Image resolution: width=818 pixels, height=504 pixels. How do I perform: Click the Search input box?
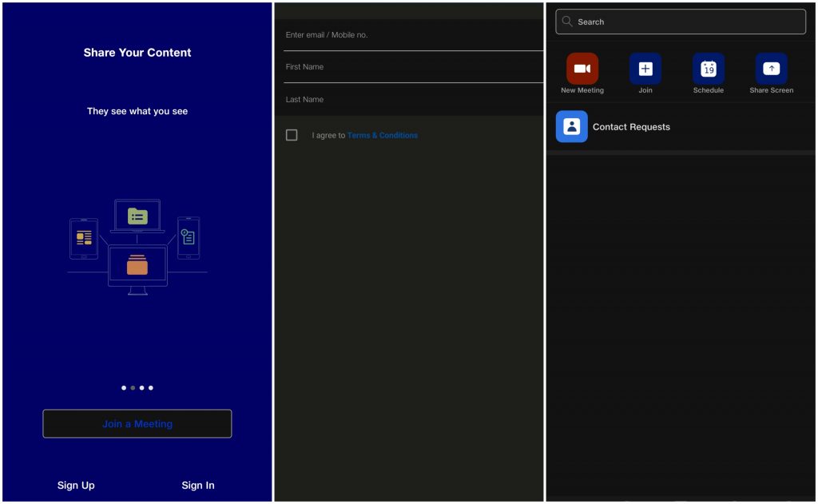click(x=681, y=22)
